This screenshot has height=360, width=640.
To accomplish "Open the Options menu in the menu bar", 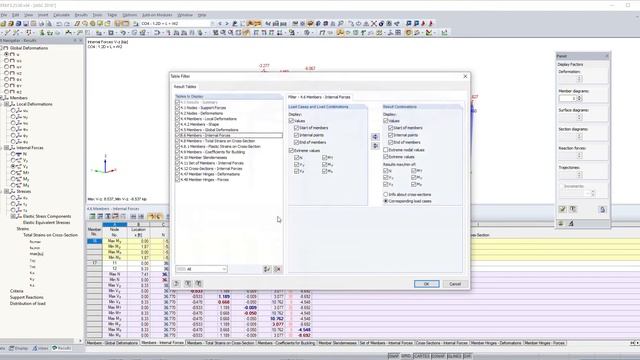I will 129,15.
